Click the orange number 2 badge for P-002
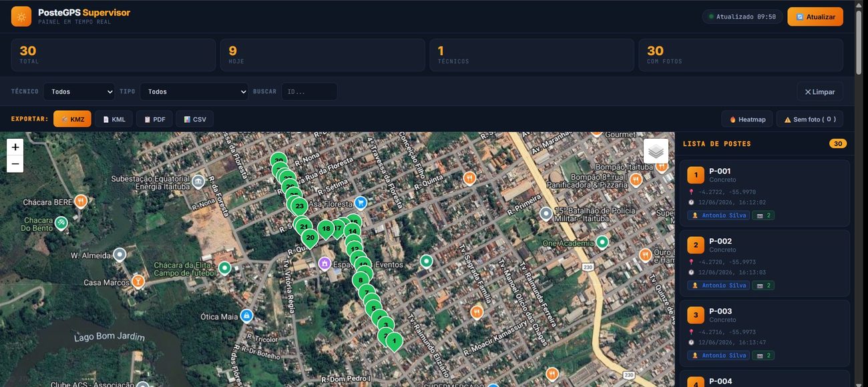Viewport: 868px width, 387px height. coord(696,246)
